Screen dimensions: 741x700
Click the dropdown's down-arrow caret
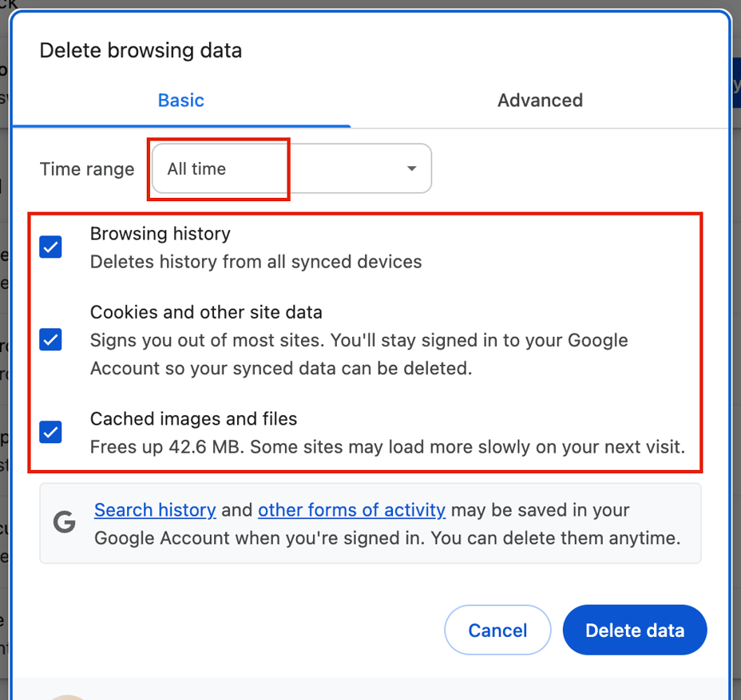(x=411, y=168)
